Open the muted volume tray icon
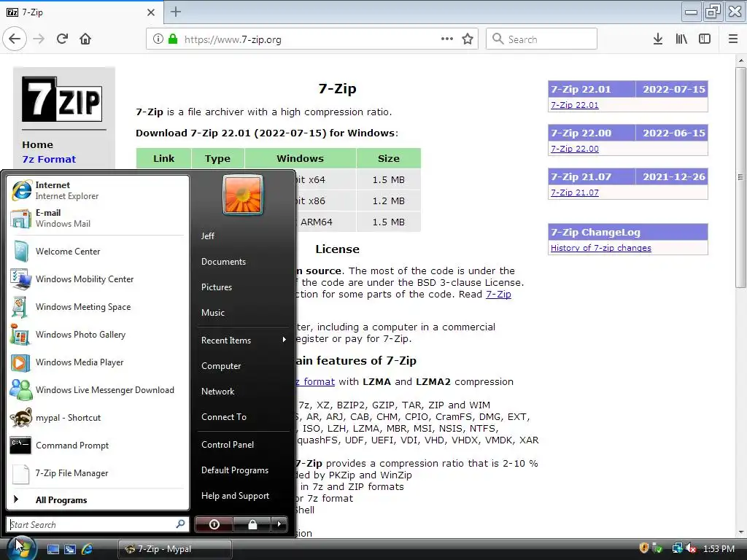The height and width of the screenshot is (560, 747). coord(692,548)
